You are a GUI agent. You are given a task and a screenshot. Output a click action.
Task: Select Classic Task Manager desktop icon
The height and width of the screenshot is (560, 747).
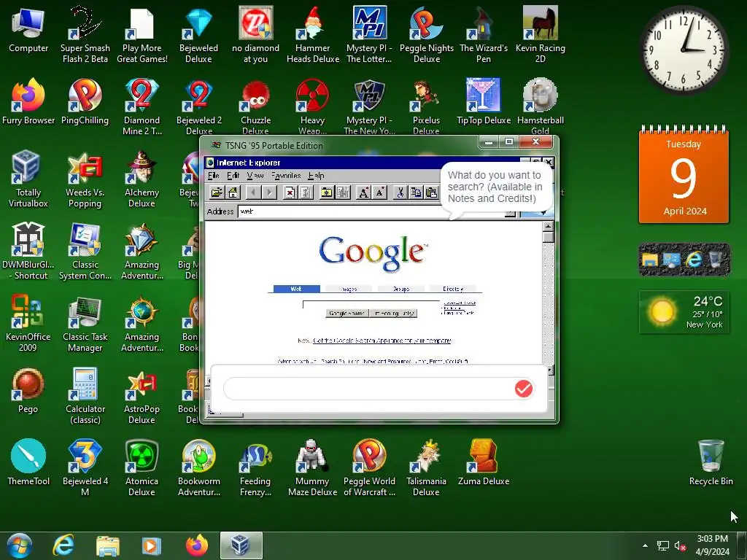(x=85, y=324)
